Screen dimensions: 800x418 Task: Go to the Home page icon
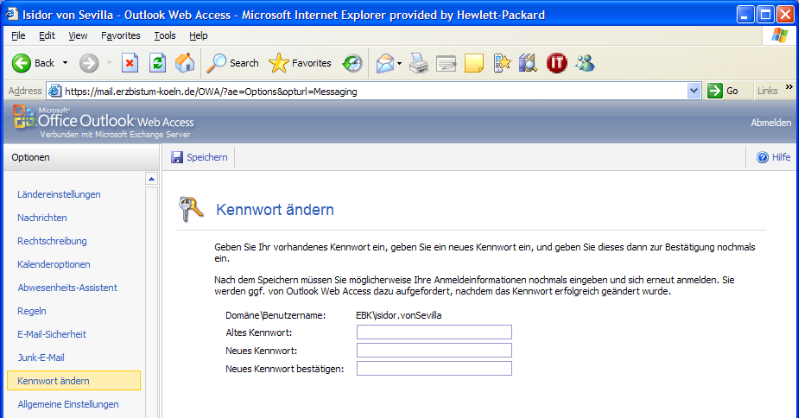click(185, 63)
